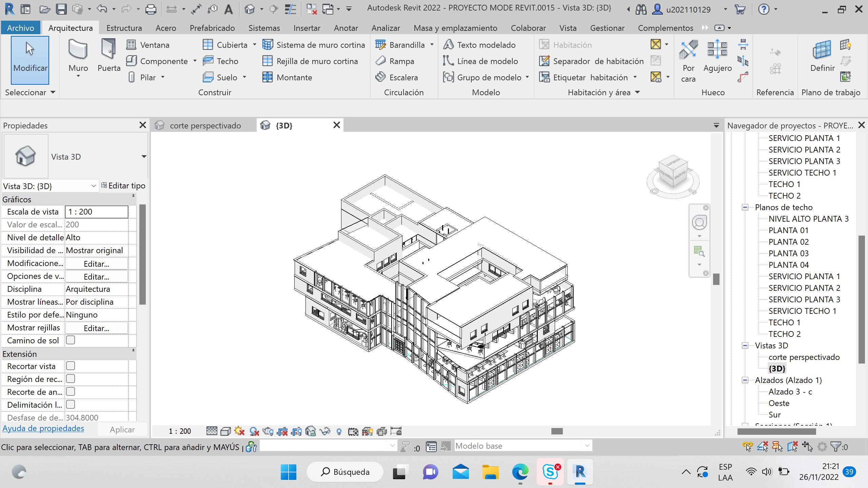
Task: Click the Rampa tool icon
Action: [381, 61]
